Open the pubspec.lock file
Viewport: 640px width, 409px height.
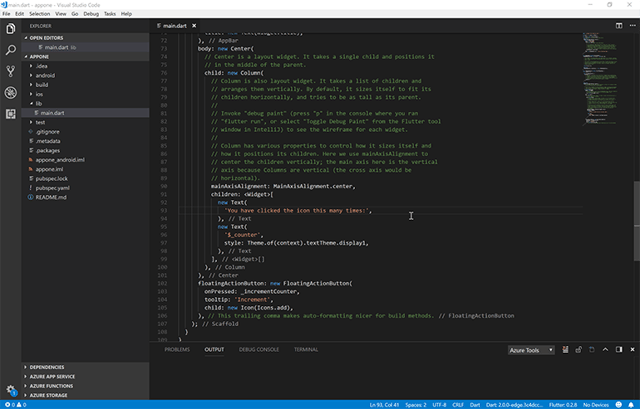[x=85, y=179]
